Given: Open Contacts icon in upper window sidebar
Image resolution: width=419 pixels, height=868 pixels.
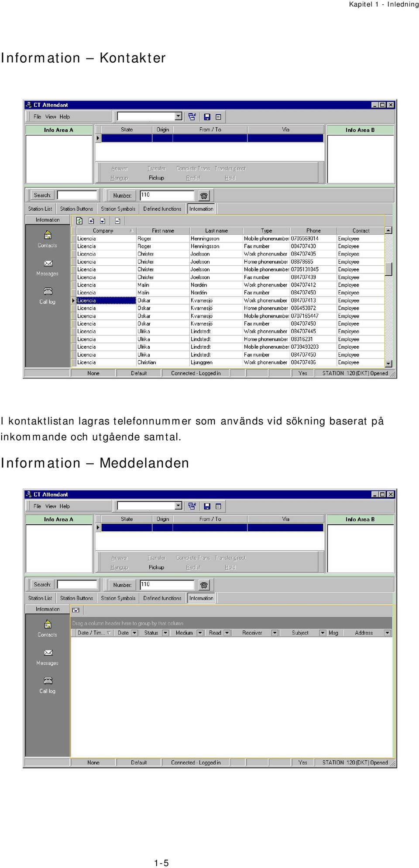Looking at the screenshot, I should [x=48, y=235].
